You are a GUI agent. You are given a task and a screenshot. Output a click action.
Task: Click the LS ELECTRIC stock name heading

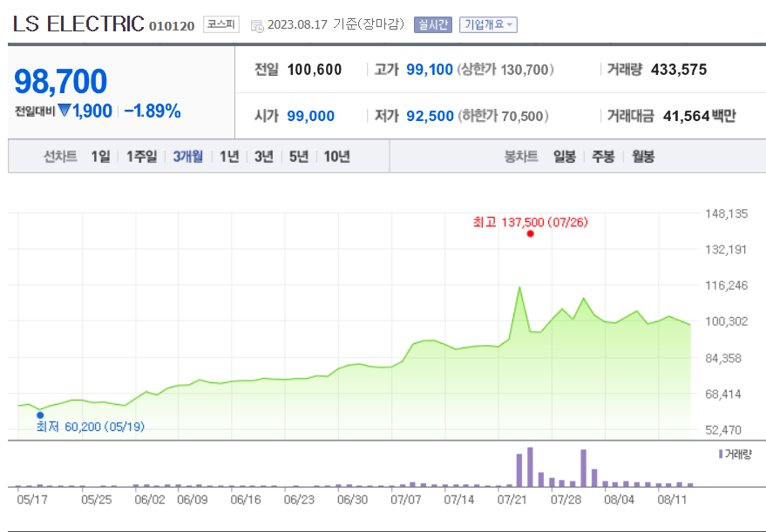(x=78, y=24)
